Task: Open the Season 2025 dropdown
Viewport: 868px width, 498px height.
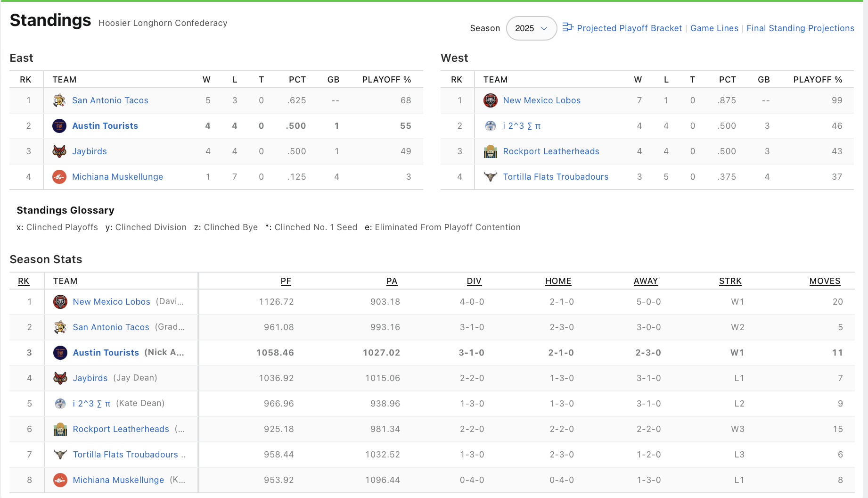Action: pos(531,28)
